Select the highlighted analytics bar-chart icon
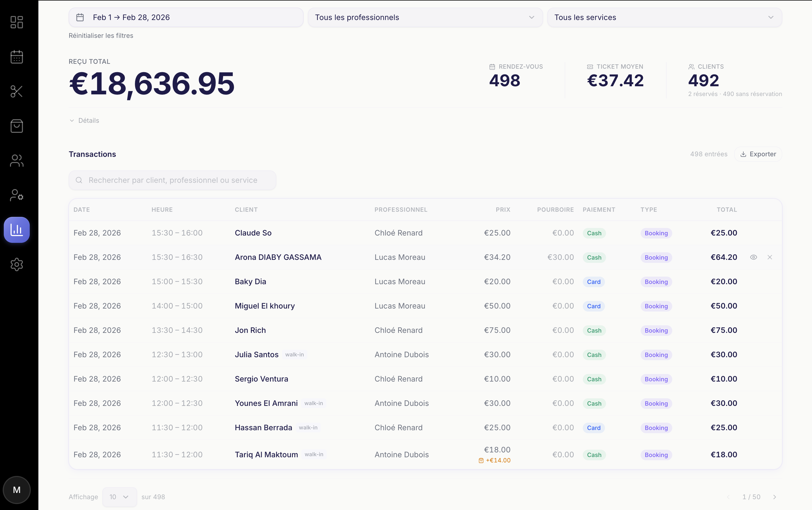 click(16, 230)
